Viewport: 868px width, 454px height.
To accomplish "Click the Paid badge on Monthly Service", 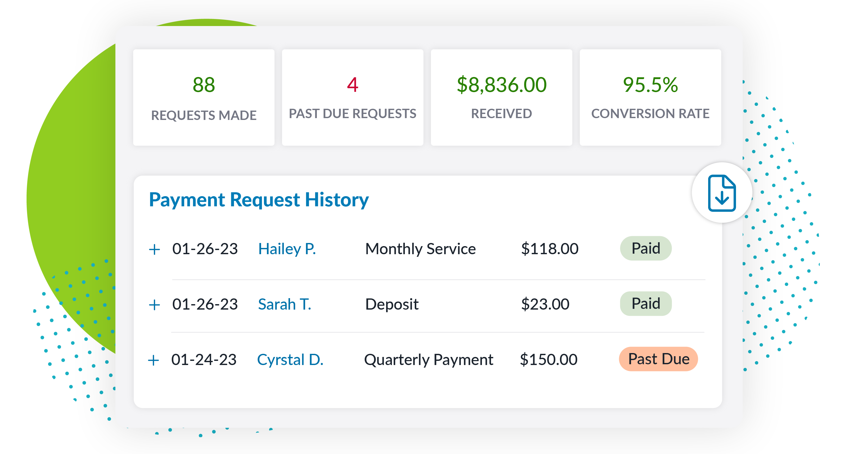I will (646, 248).
